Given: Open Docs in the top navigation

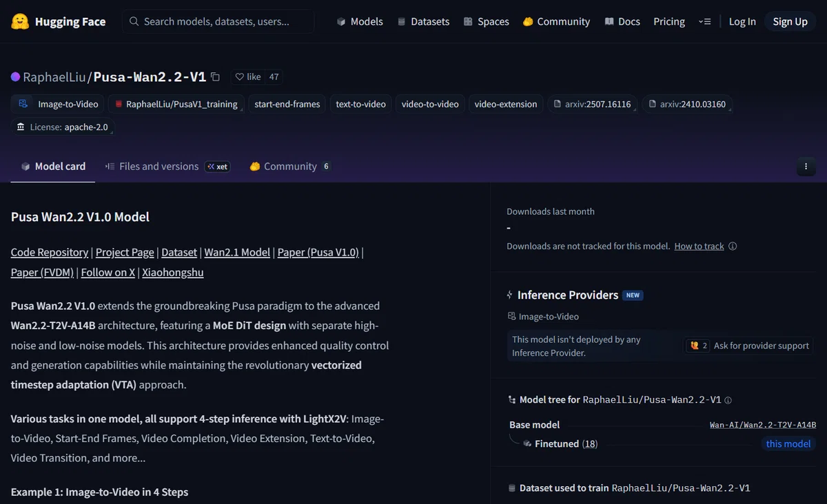Looking at the screenshot, I should (622, 21).
